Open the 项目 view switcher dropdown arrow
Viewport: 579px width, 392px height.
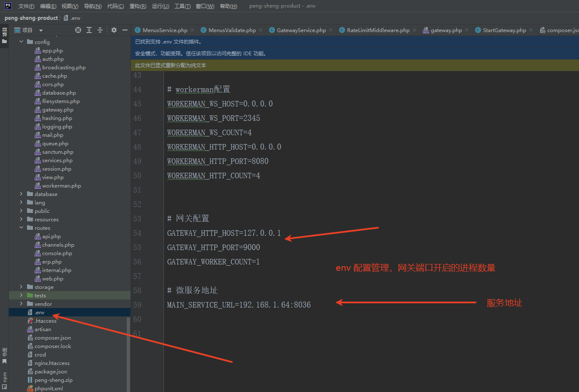point(41,30)
